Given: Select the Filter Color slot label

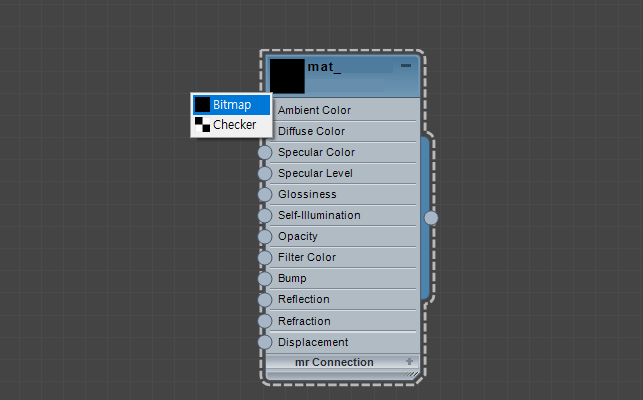Looking at the screenshot, I should (x=307, y=257).
